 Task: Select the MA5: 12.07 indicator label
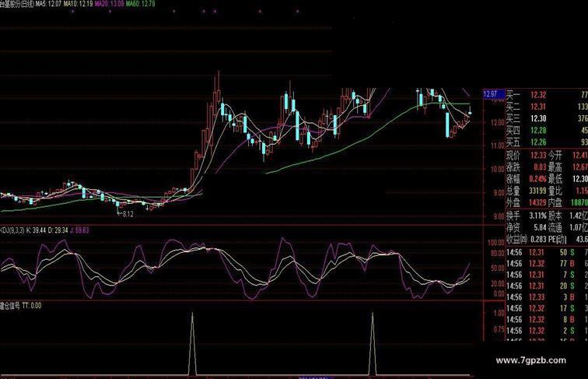point(49,4)
